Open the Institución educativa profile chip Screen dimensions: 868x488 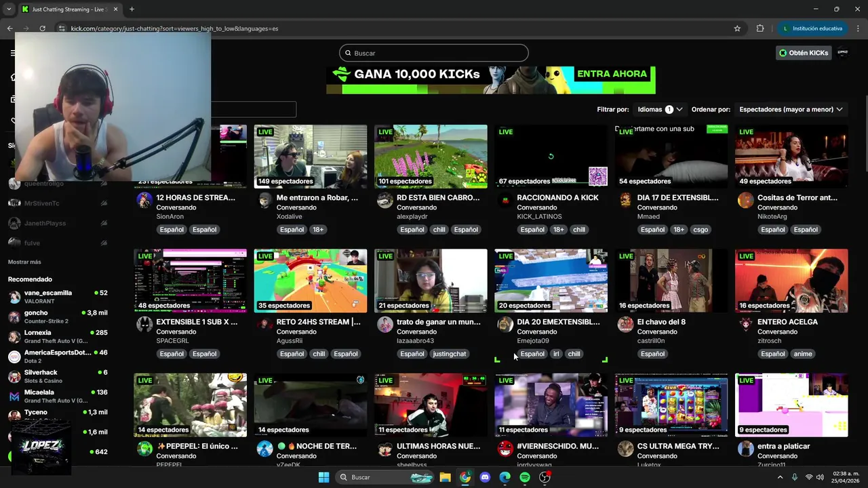[812, 28]
